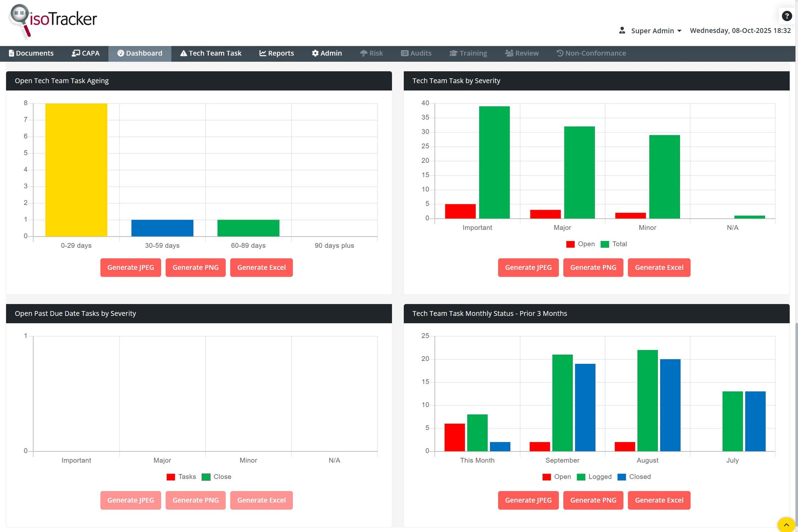Image resolution: width=798 pixels, height=532 pixels.
Task: Click the isoTracker logo
Action: [53, 21]
